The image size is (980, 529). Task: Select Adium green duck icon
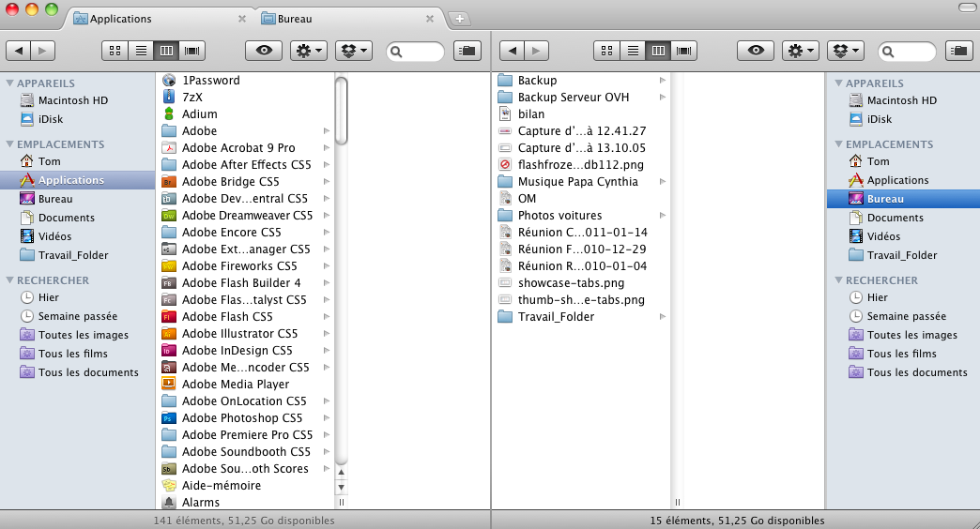coord(169,113)
